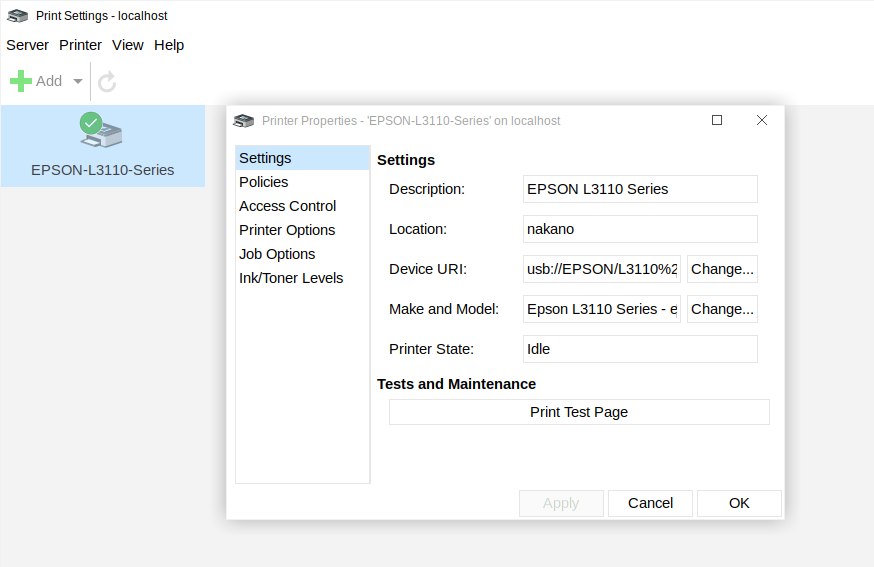Screen dimensions: 874x567
Task: Click the green plus Add icon
Action: pyautogui.click(x=21, y=81)
